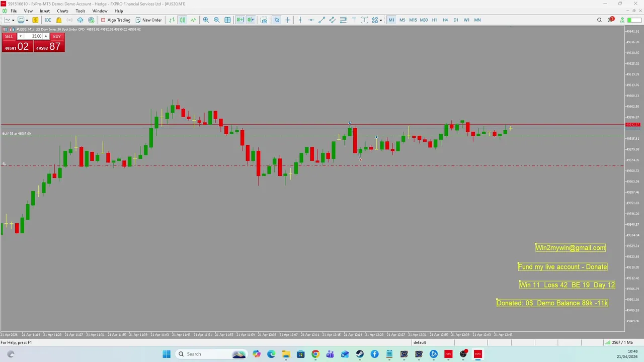
Task: Open the profiles dropdown in toolbar
Action: 27,20
